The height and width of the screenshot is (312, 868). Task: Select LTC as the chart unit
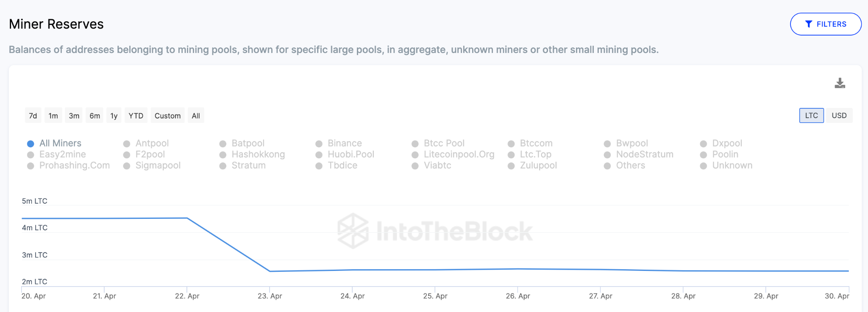click(x=811, y=116)
